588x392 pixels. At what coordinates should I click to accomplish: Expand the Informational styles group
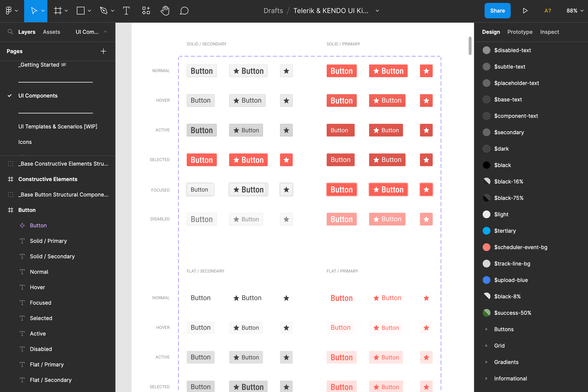pyautogui.click(x=486, y=378)
